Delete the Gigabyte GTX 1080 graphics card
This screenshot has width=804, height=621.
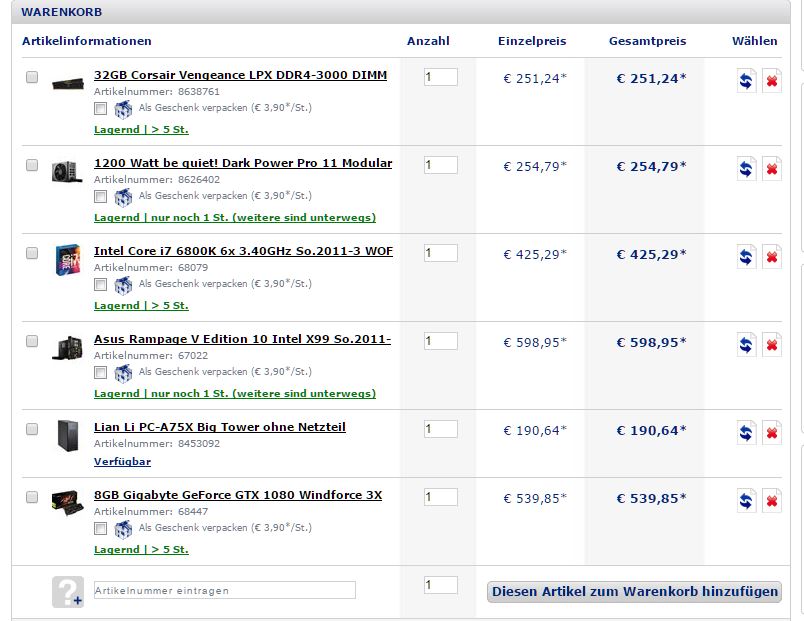(x=772, y=500)
